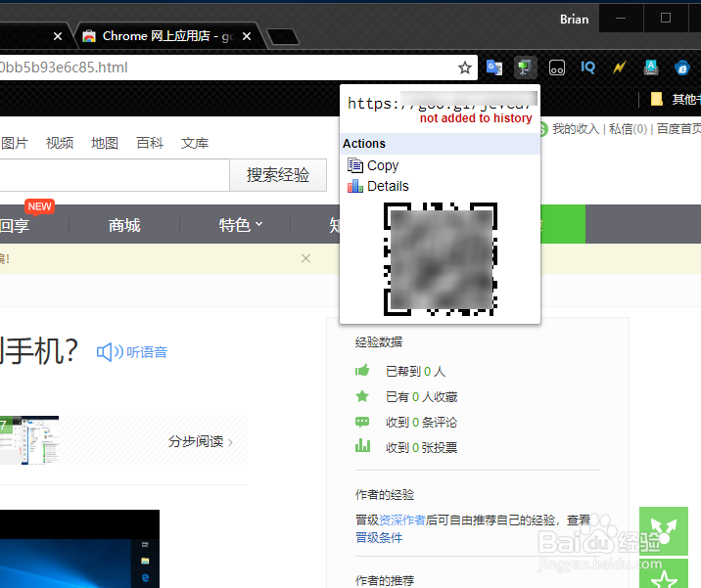Click the green star favorite button
The width and height of the screenshot is (701, 588).
(664, 573)
